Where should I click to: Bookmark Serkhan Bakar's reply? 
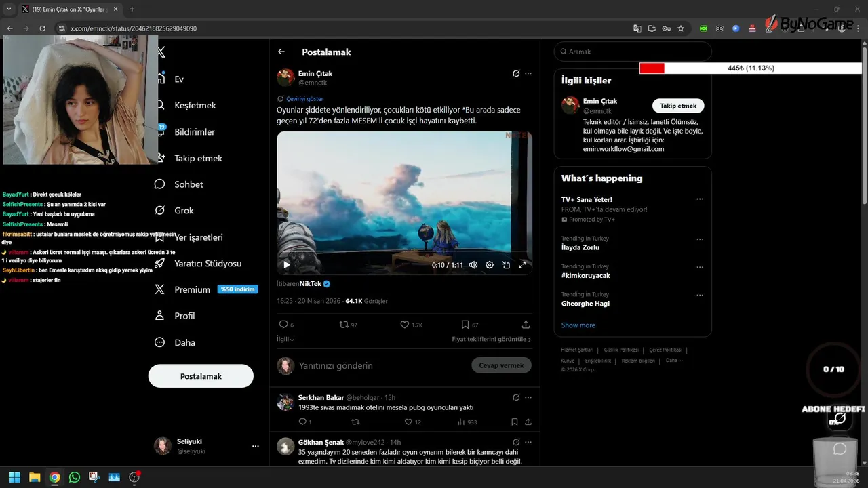coord(515,422)
